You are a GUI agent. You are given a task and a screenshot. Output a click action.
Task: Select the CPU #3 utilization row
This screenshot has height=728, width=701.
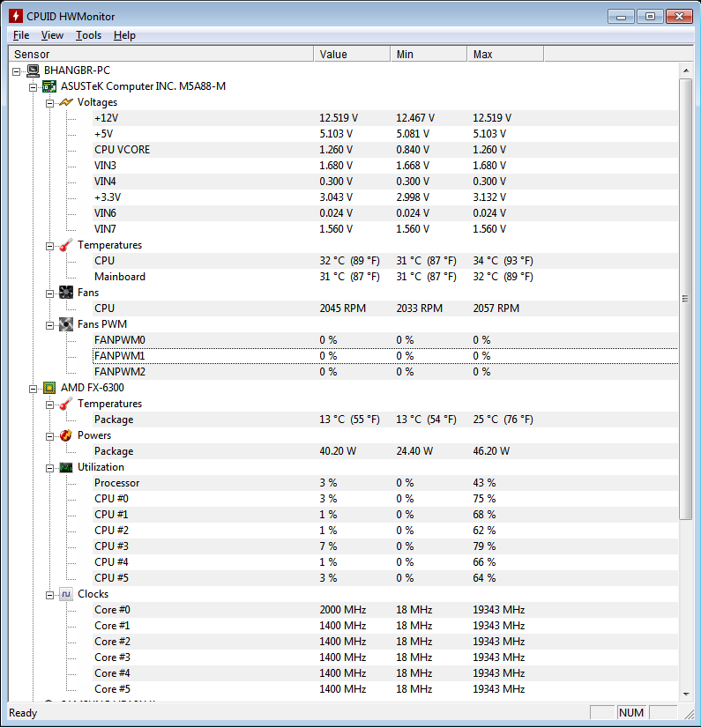pyautogui.click(x=385, y=546)
